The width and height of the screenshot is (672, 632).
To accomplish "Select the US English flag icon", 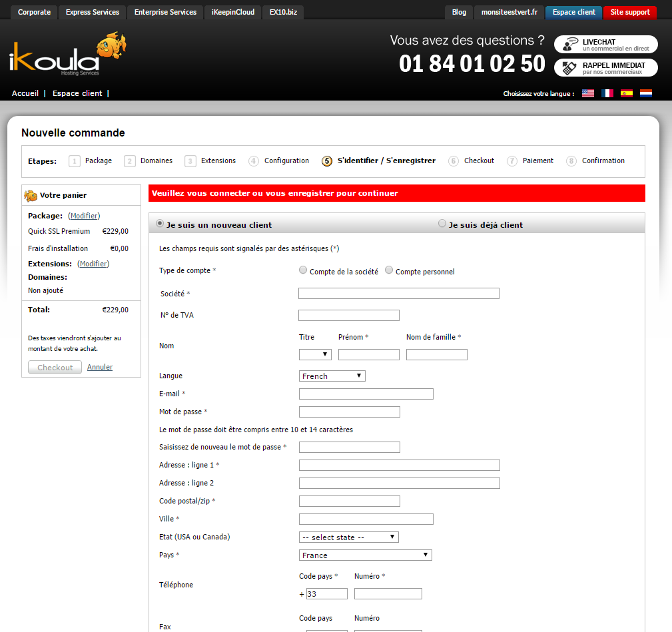I will tap(587, 93).
